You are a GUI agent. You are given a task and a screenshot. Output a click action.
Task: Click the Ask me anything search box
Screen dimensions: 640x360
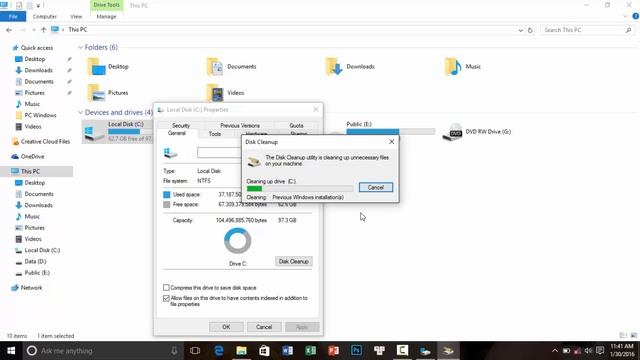pos(102,351)
